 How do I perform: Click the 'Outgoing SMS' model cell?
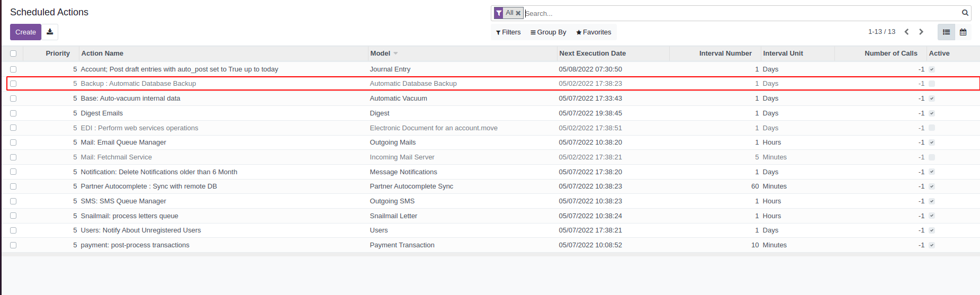click(392, 201)
